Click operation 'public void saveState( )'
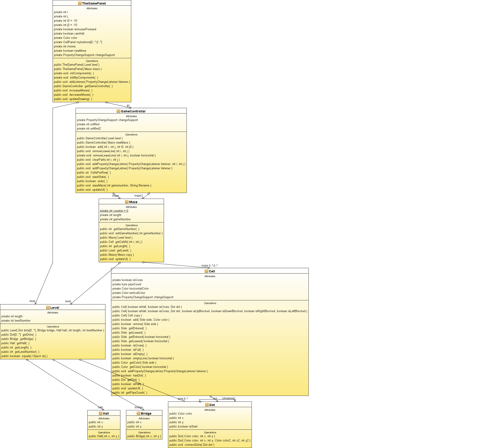488x448 pixels. tap(93, 177)
